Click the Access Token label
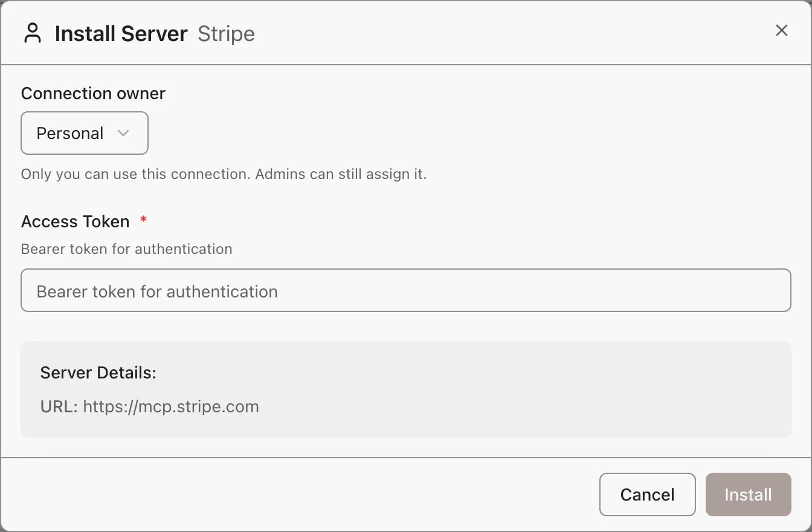The width and height of the screenshot is (812, 532). 76,221
